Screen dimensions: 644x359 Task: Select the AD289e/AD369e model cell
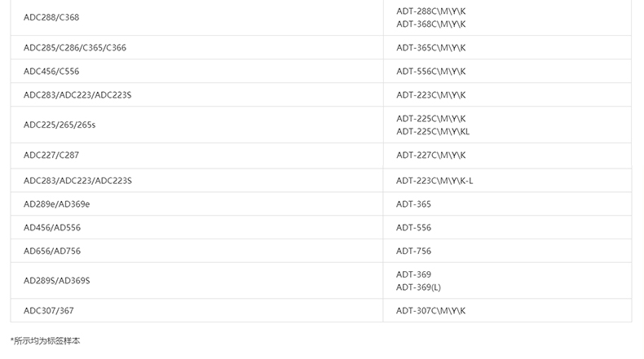tap(56, 204)
